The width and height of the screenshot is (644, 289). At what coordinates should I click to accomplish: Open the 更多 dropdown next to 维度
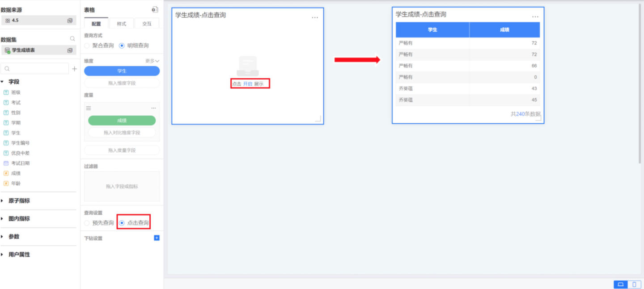coord(153,61)
